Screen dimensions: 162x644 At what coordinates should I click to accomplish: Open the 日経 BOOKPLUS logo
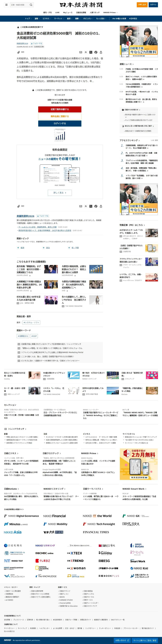[x=109, y=576]
